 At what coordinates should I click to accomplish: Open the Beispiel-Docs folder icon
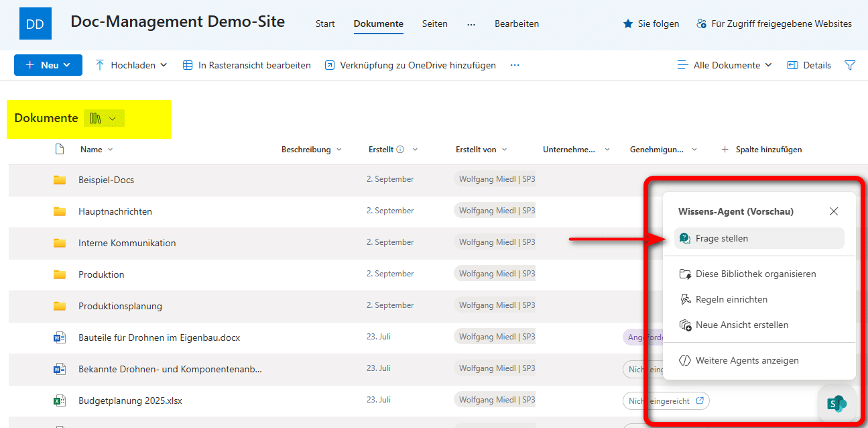tap(59, 179)
